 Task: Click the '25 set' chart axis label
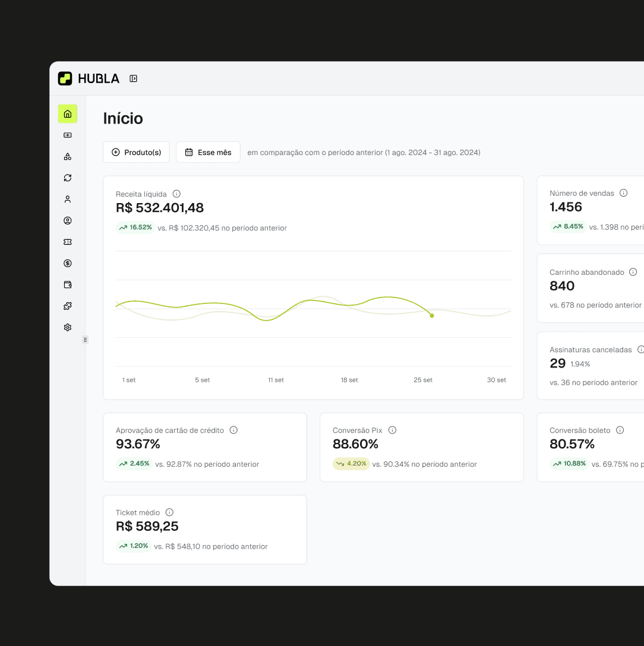pos(422,380)
